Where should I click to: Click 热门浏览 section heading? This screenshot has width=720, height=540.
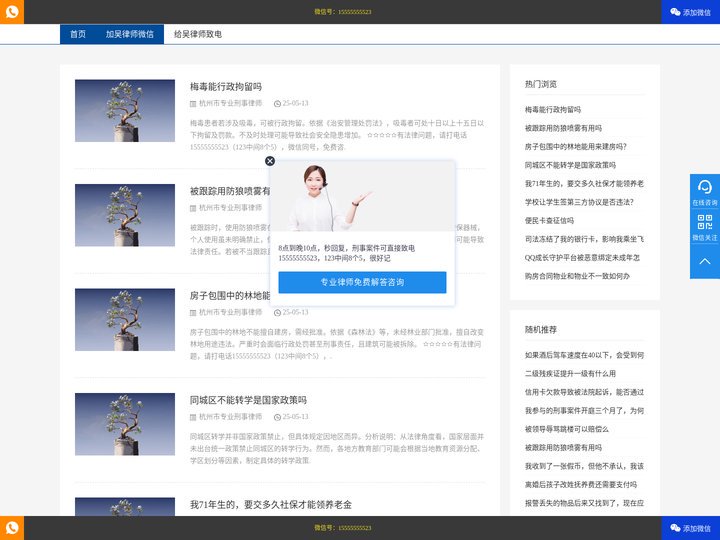[540, 84]
